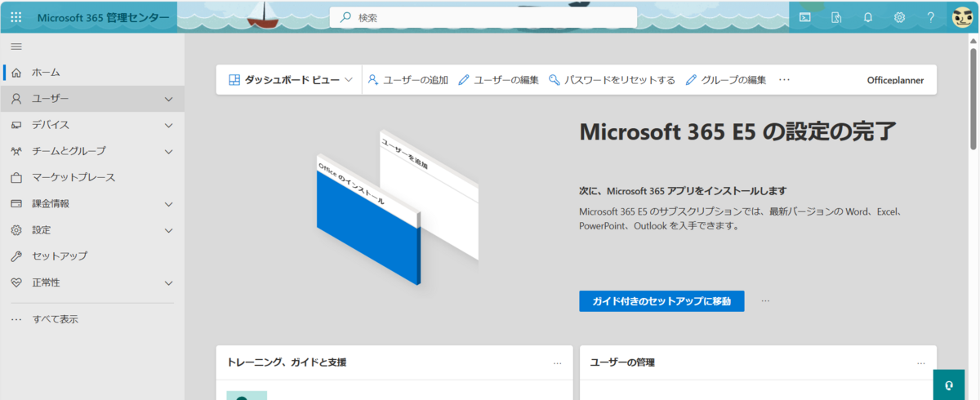Click the dashboard view grid icon
This screenshot has height=400, width=980.
234,80
